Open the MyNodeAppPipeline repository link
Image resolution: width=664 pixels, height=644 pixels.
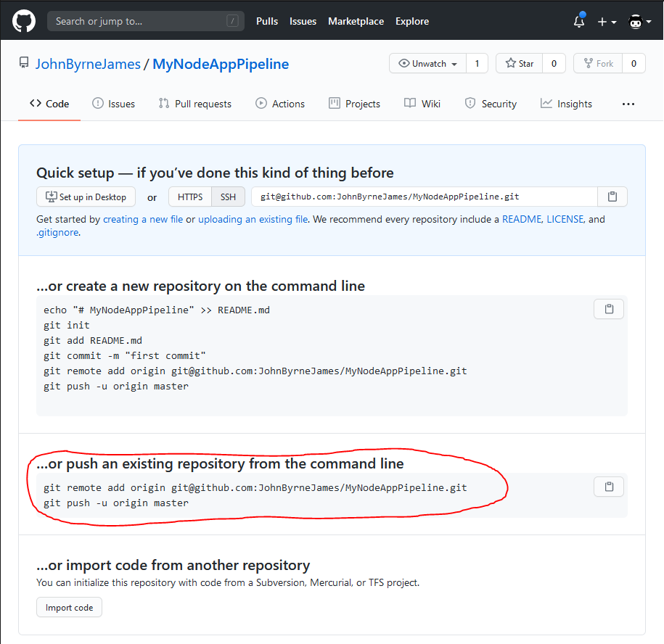pos(221,64)
